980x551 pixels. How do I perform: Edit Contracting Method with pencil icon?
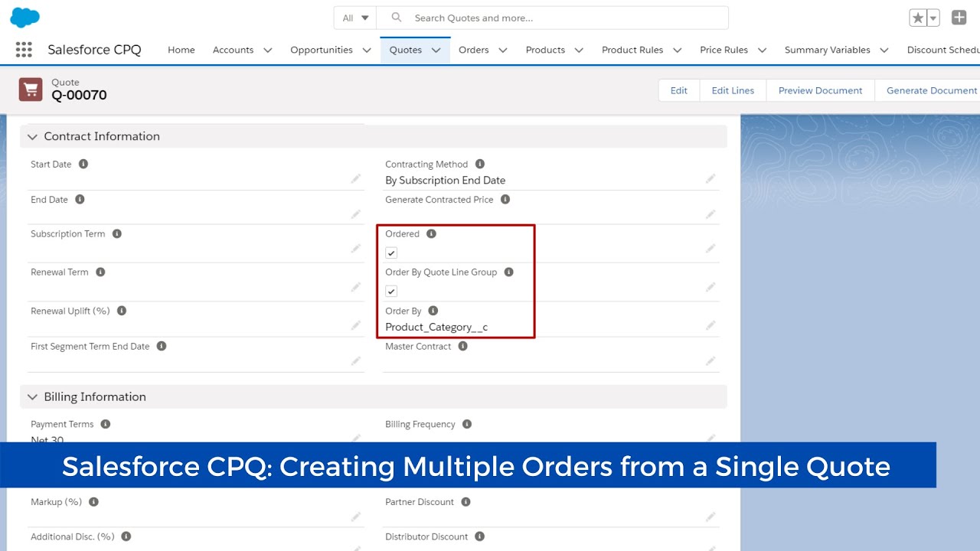point(710,178)
